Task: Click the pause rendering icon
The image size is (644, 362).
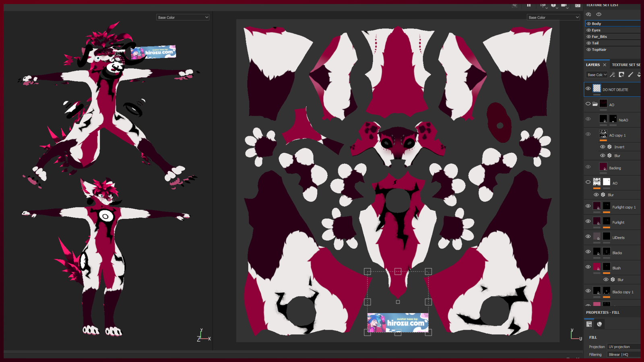Action: pyautogui.click(x=529, y=5)
